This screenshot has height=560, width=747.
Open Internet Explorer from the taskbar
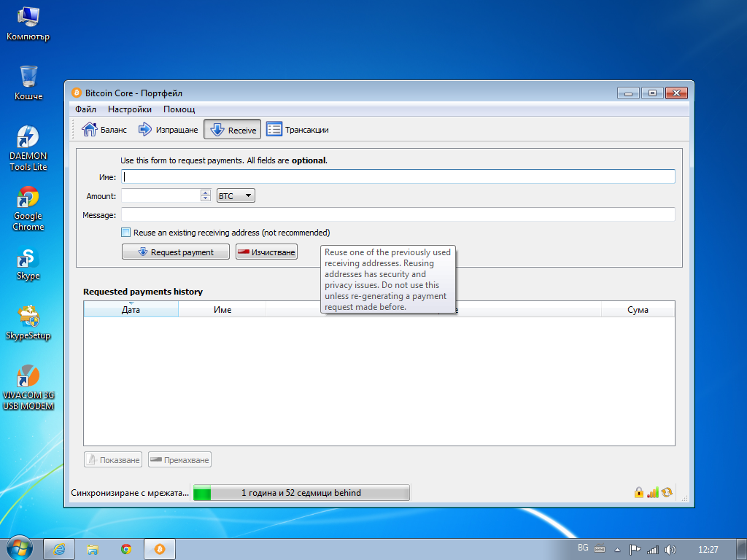[59, 550]
